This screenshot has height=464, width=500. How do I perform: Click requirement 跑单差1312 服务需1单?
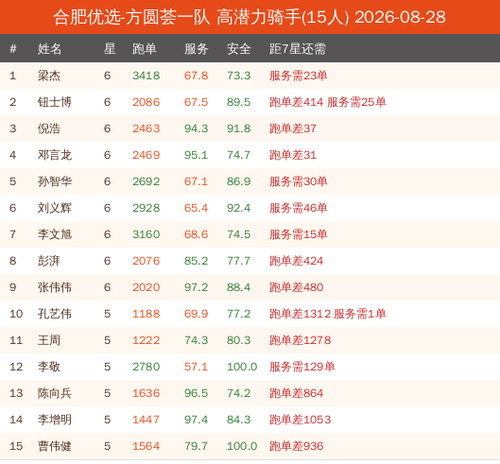pyautogui.click(x=328, y=314)
